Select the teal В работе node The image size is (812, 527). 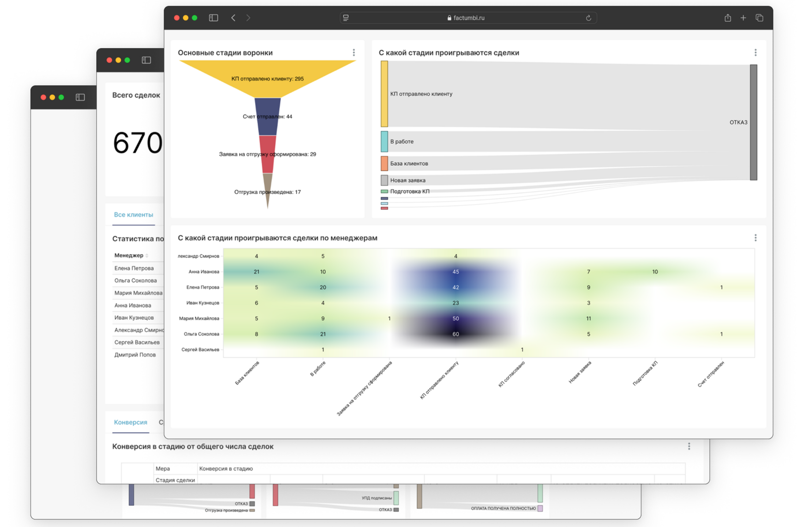pos(384,142)
